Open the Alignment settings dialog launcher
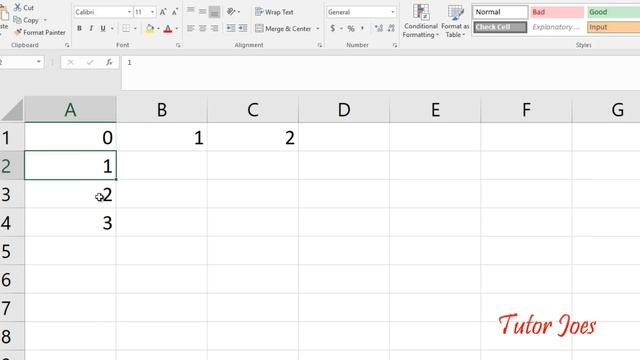Viewport: 640px width, 360px height. [x=320, y=45]
